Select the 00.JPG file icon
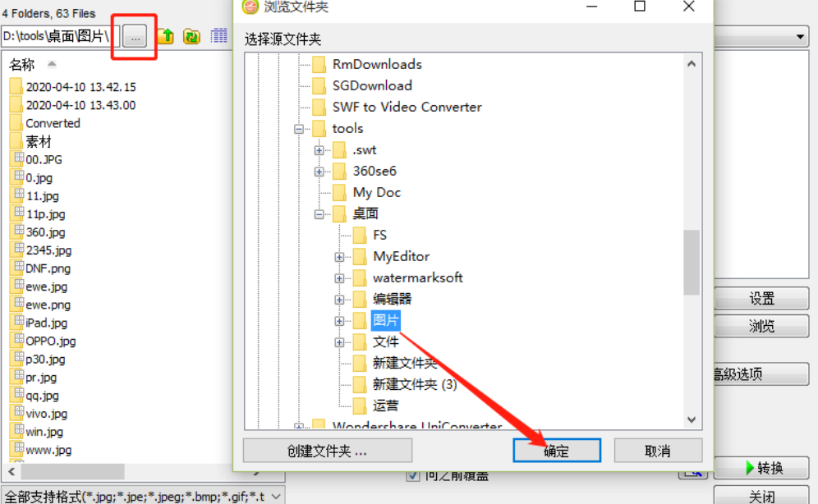 (19, 158)
